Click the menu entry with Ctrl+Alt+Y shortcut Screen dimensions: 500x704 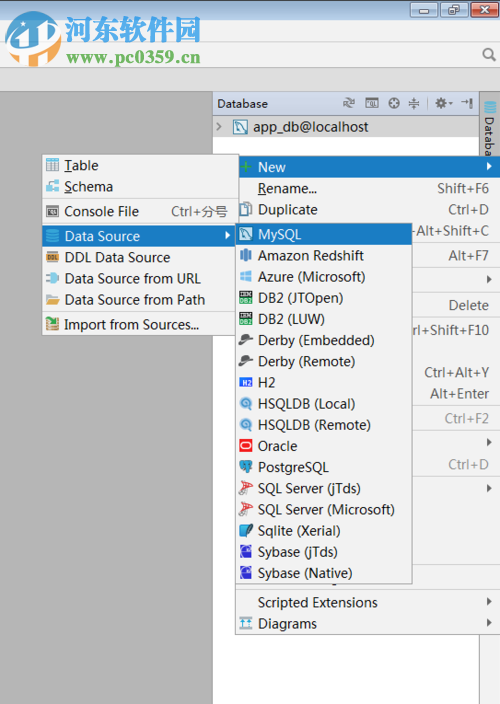pos(455,373)
